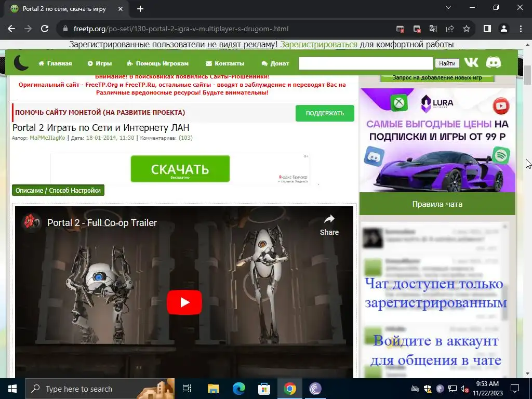Screen dimensions: 532x399
Task: Open Microsoft Edge from the taskbar
Action: [239, 389]
